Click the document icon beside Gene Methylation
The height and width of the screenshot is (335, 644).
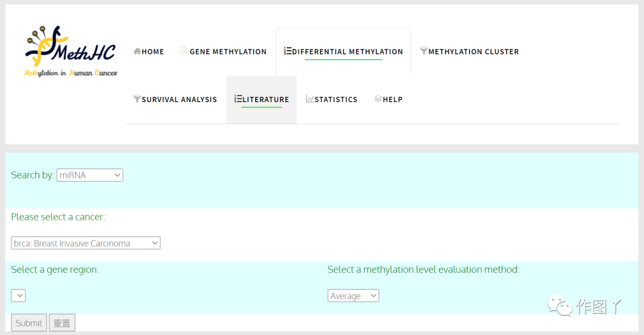pos(184,51)
